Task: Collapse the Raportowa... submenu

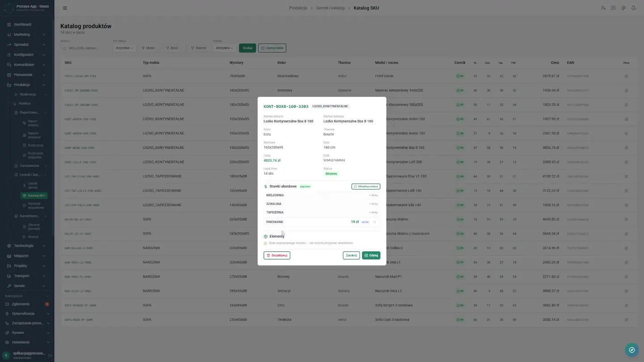Action: (x=30, y=113)
